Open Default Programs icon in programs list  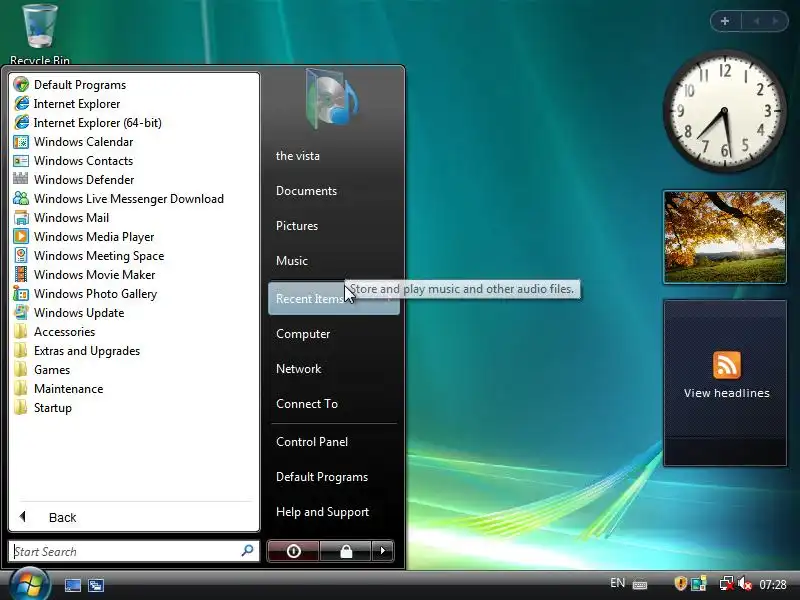click(21, 84)
